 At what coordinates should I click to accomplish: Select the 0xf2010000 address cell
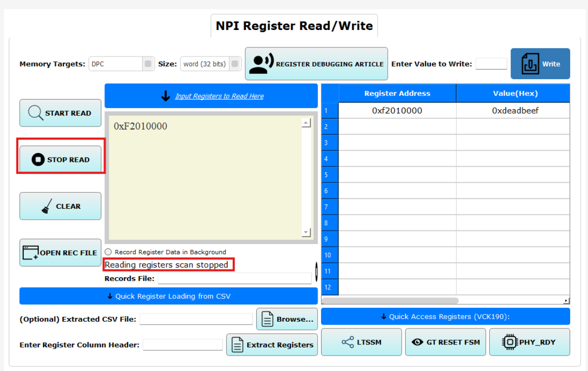pos(397,111)
